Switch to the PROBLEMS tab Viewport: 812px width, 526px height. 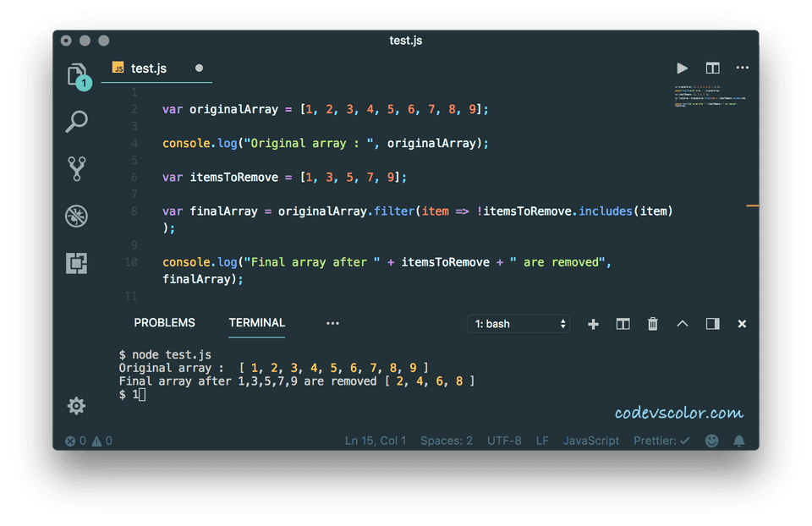pos(165,323)
